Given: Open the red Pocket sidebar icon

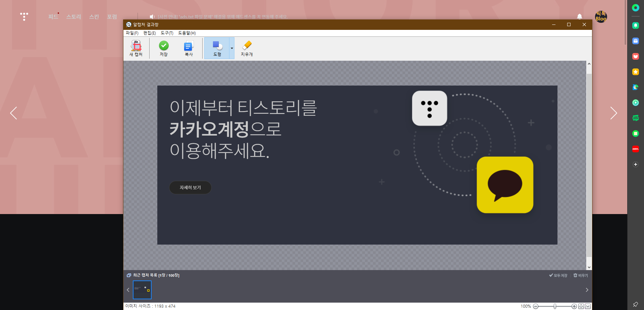Looking at the screenshot, I should [x=636, y=56].
